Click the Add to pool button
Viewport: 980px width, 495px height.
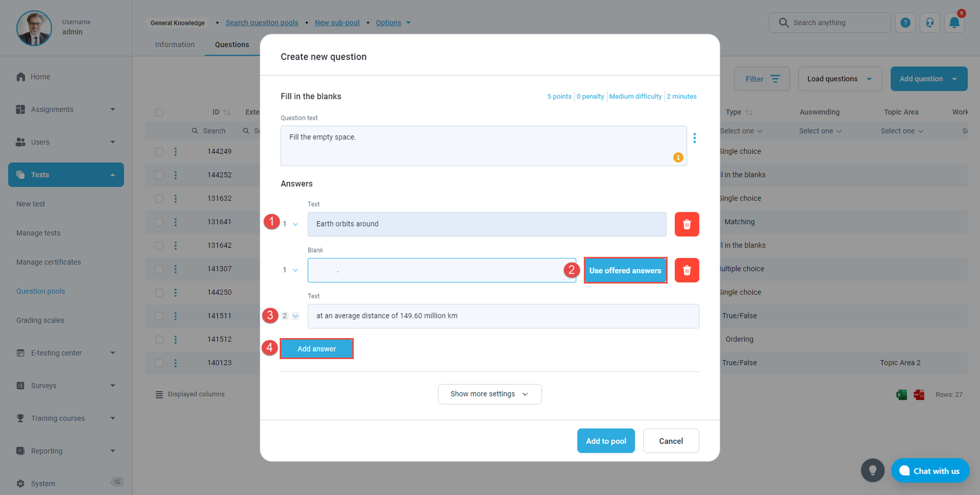point(606,441)
